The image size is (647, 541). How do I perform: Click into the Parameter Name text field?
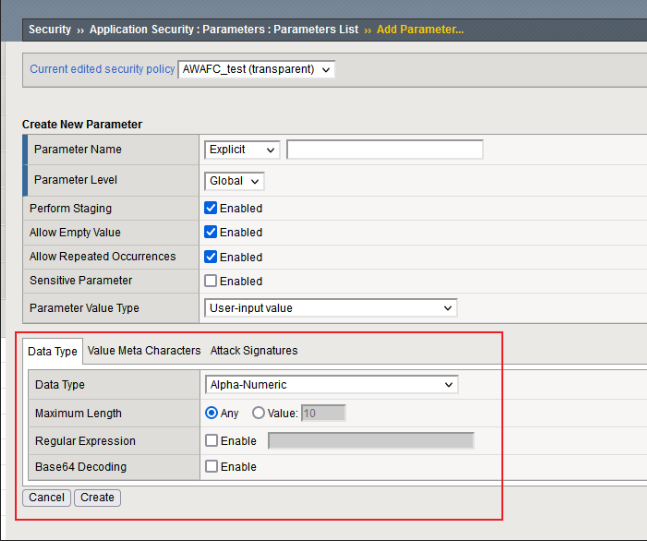point(384,150)
